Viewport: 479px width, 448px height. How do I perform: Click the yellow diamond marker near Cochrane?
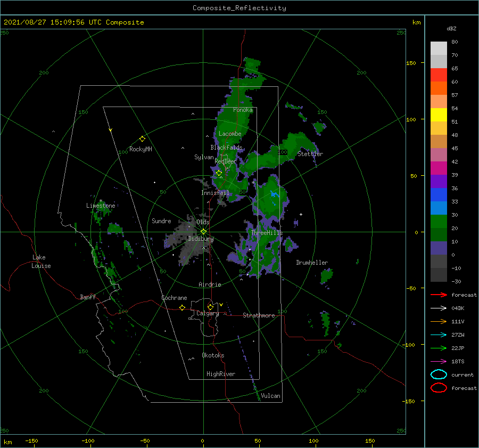point(182,307)
